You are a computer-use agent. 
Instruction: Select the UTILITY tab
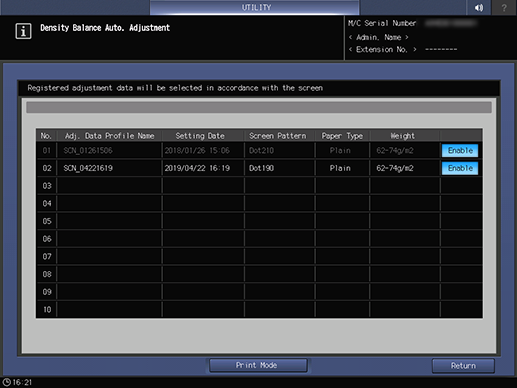pyautogui.click(x=255, y=7)
